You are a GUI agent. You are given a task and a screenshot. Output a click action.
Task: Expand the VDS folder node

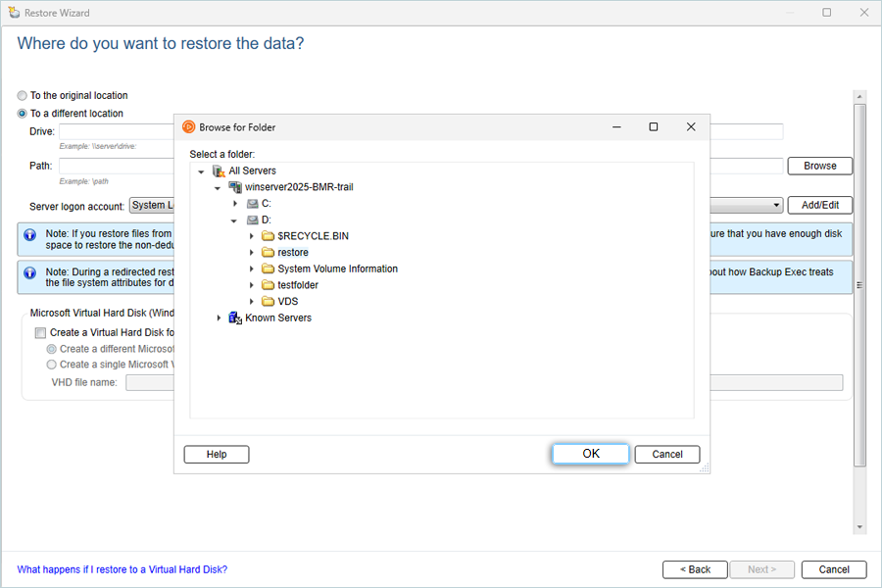tap(252, 301)
